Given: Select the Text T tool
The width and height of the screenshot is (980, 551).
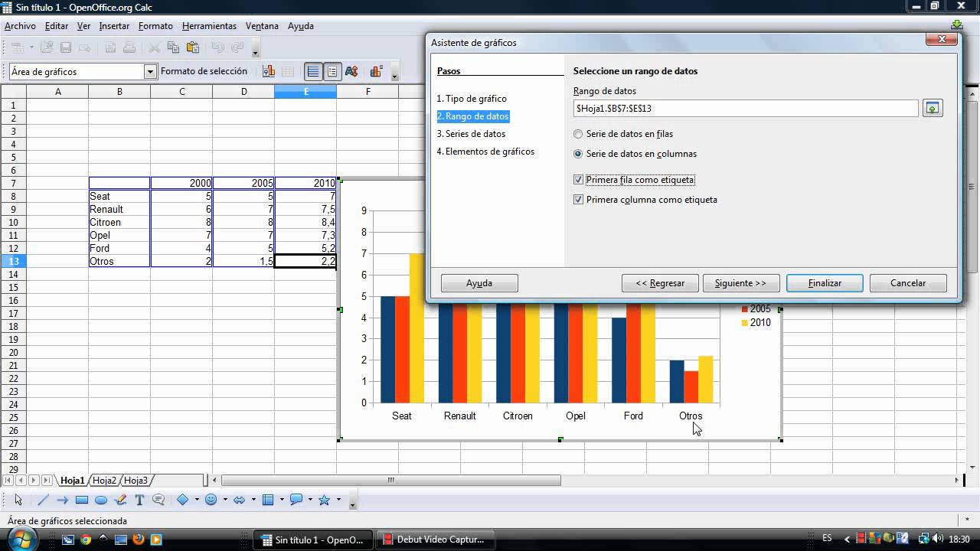Looking at the screenshot, I should click(x=139, y=500).
